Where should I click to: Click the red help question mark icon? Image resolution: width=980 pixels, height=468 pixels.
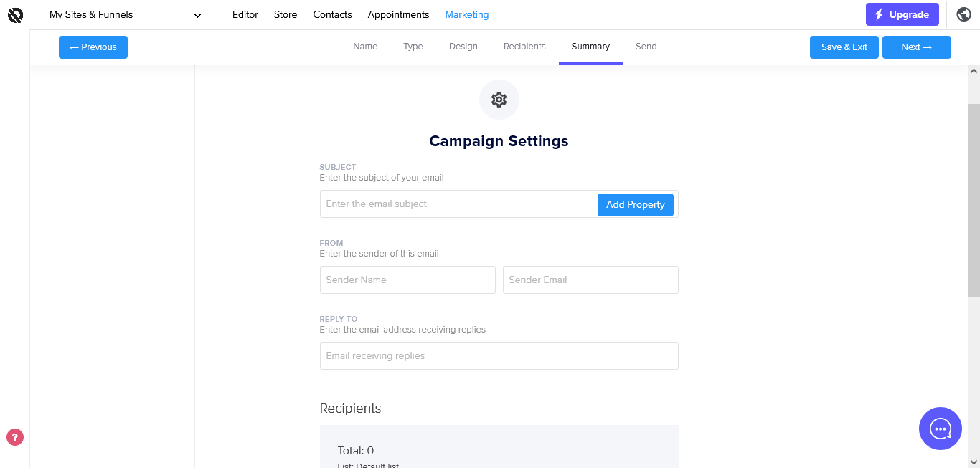click(x=15, y=437)
